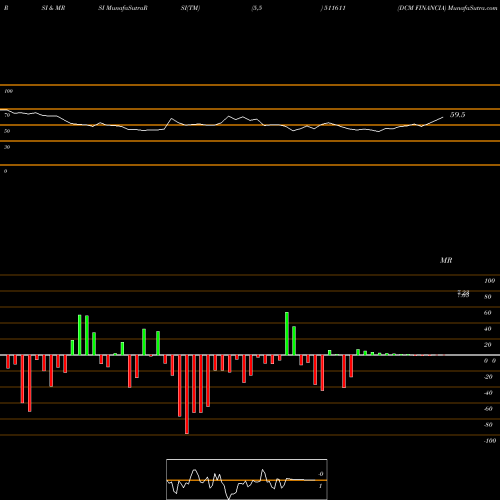Click the overlapping value label above MR 80
This screenshot has width=500, height=500.
point(463,294)
